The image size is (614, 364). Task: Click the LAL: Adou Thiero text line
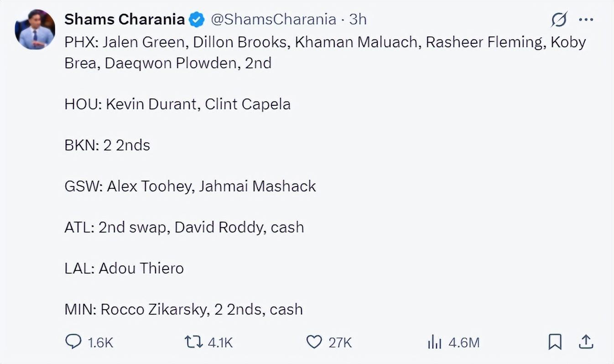coord(124,268)
